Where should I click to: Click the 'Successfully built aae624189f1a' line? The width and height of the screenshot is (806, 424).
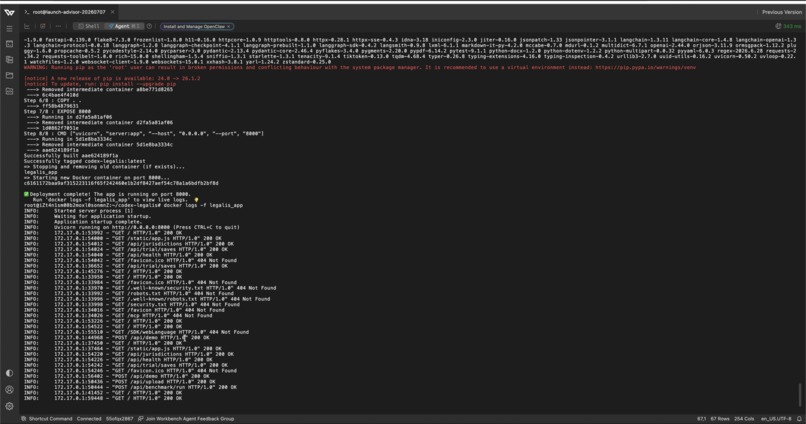(x=71, y=156)
